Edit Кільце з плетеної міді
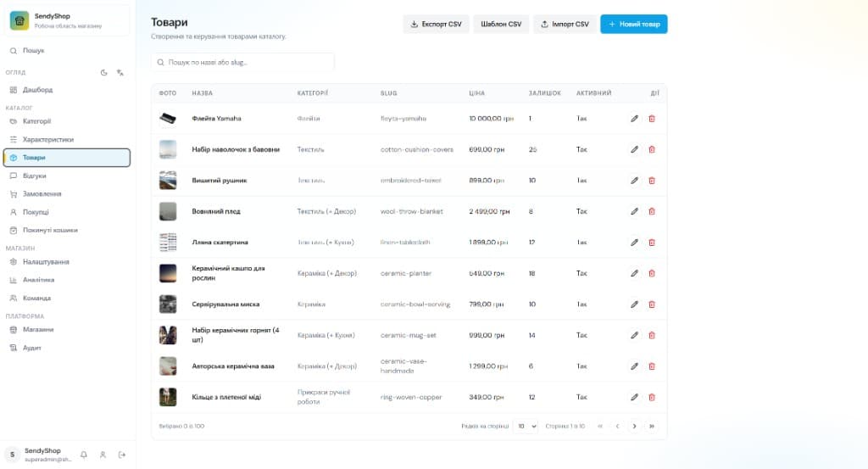 tap(634, 397)
